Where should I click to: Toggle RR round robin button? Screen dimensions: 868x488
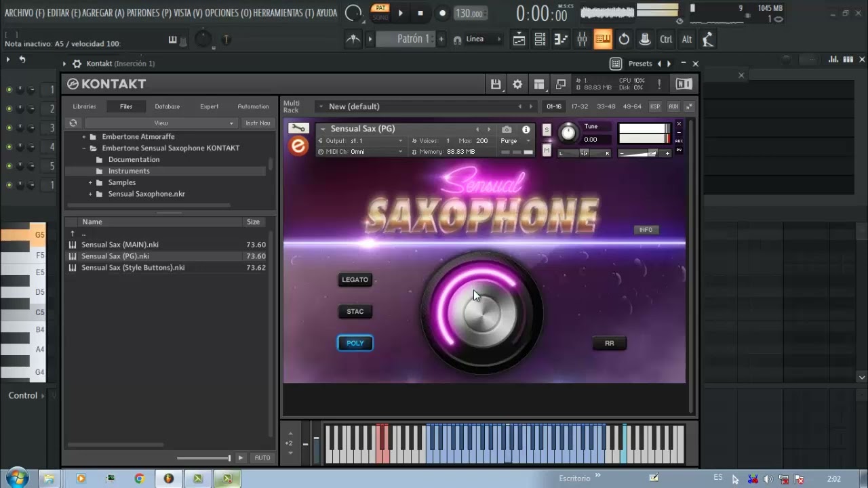609,344
